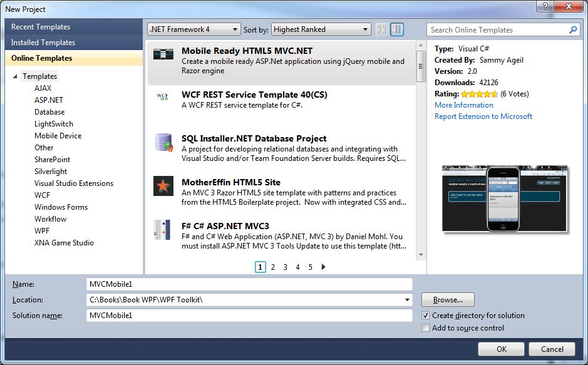Open the More Information link

click(463, 105)
